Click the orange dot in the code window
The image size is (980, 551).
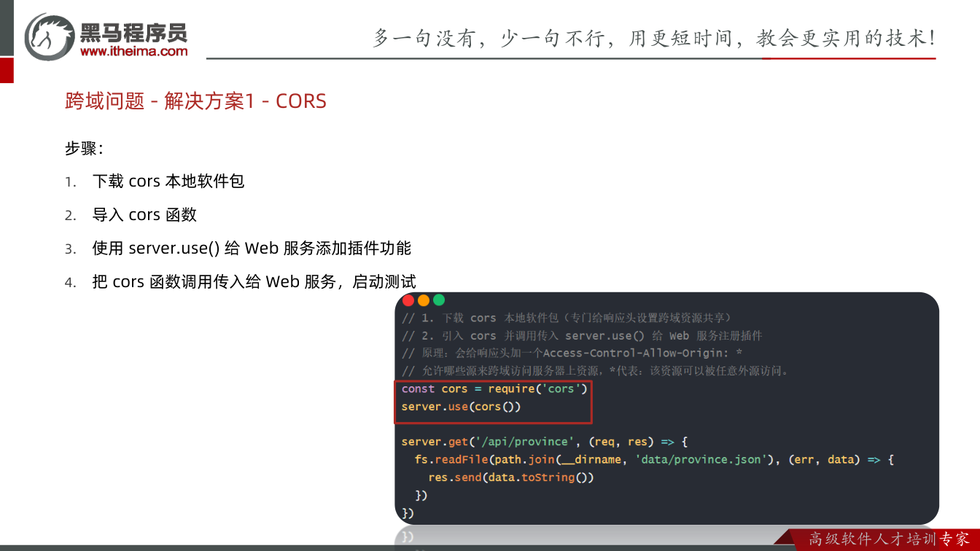[424, 300]
